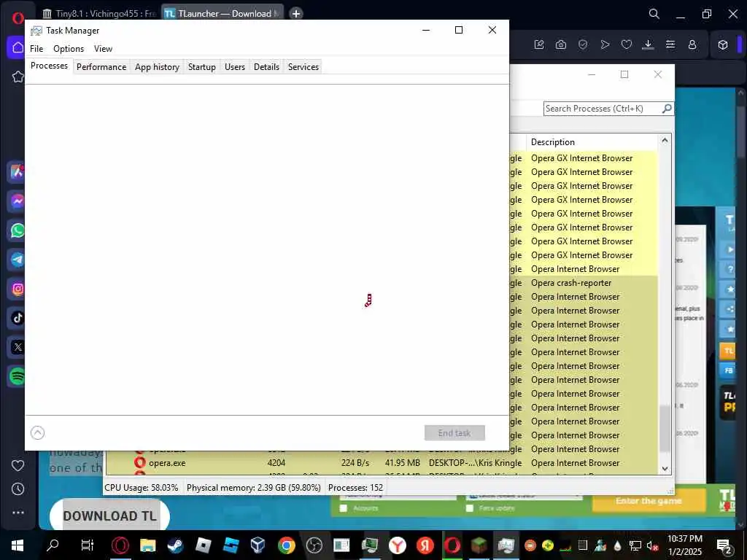Screen dimensions: 747x560
Task: Click the Enter the game button
Action: pos(649,501)
